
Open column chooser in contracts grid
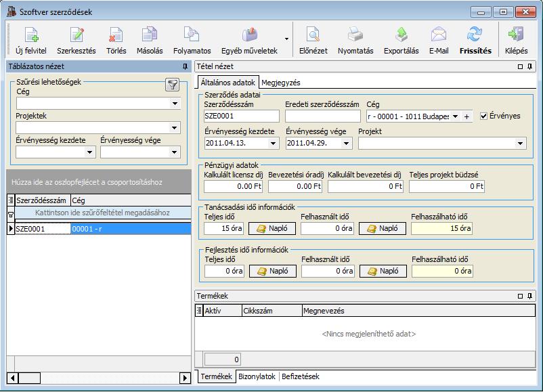[11, 200]
